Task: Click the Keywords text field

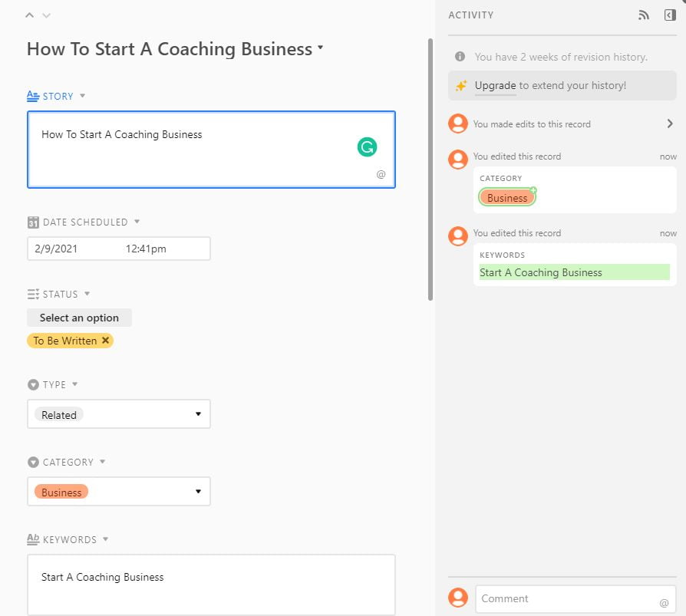Action: pyautogui.click(x=211, y=585)
